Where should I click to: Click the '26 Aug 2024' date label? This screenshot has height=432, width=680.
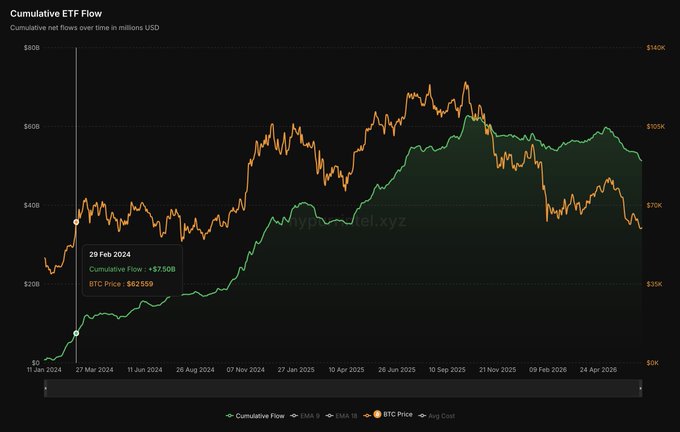click(195, 370)
